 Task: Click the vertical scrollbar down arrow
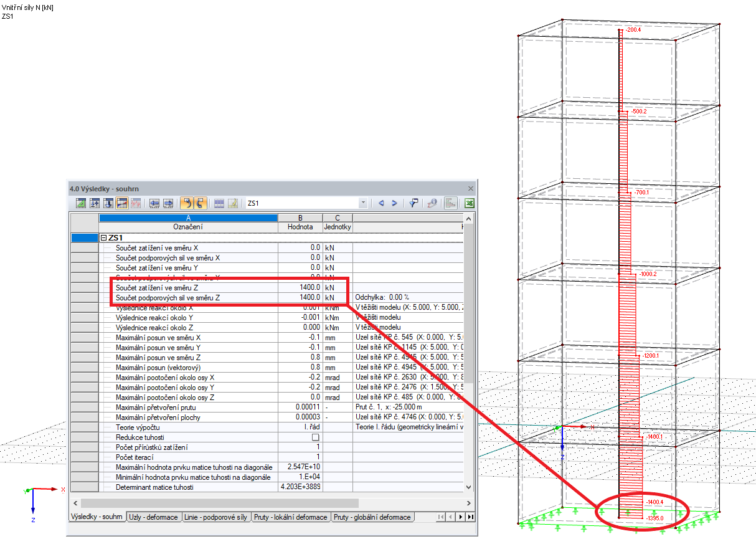[x=470, y=487]
